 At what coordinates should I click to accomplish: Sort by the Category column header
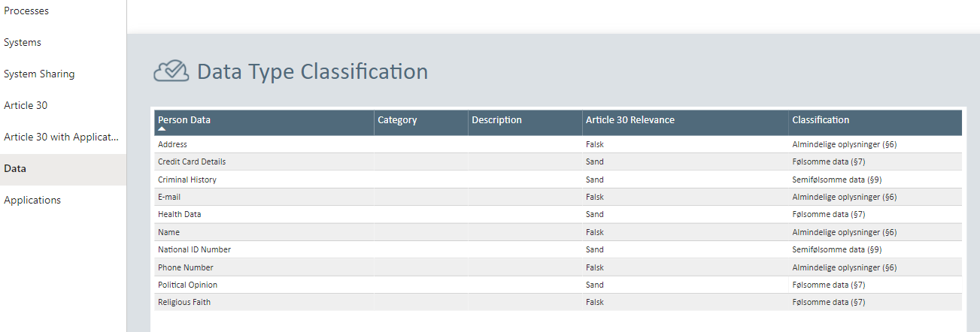(397, 120)
